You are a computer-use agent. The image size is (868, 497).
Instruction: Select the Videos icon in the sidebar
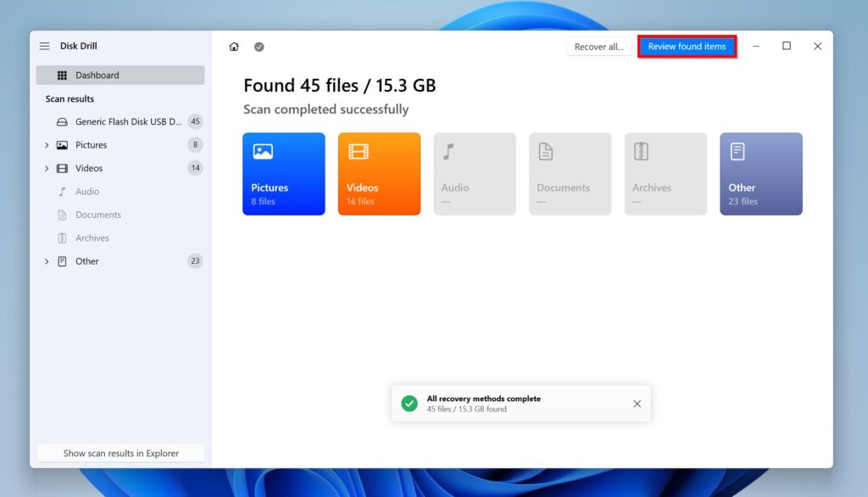pyautogui.click(x=64, y=168)
